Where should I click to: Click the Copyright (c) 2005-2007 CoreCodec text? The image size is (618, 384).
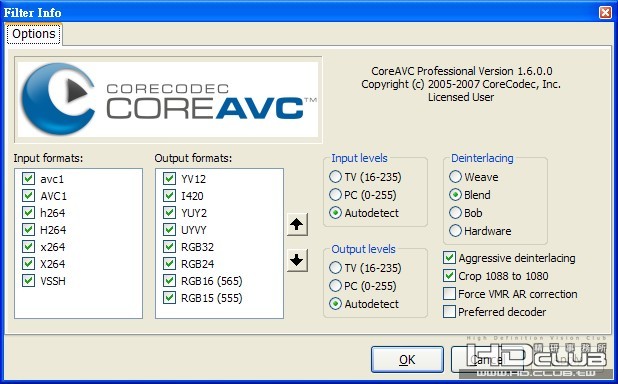(x=461, y=84)
